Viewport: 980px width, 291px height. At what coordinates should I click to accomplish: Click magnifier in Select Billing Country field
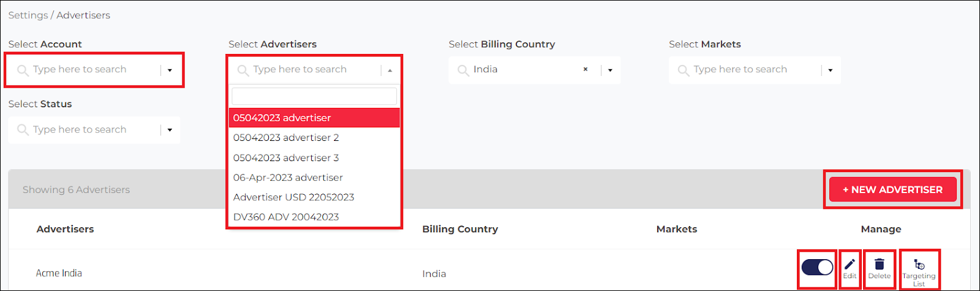point(463,70)
